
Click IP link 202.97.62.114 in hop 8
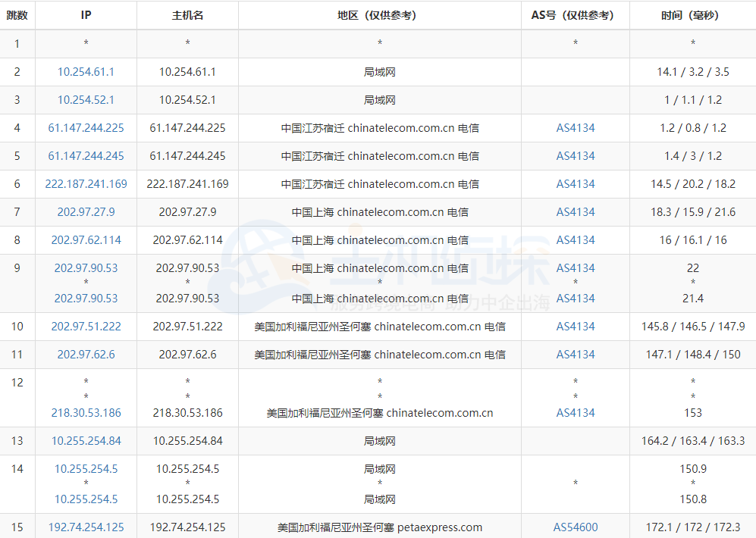click(x=86, y=240)
